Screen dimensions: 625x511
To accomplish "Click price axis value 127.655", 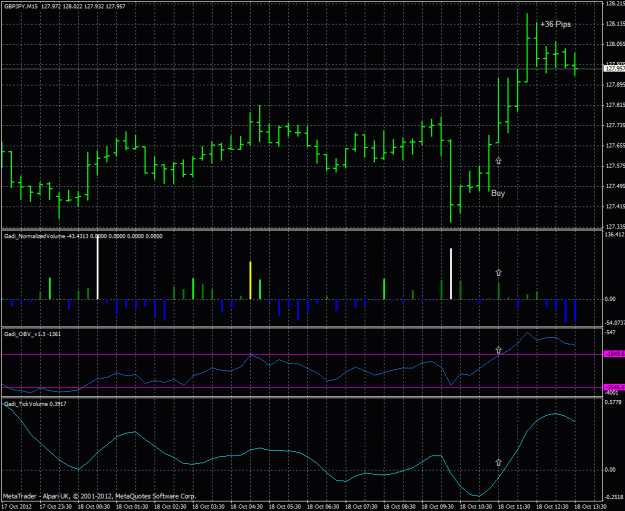I will point(615,146).
